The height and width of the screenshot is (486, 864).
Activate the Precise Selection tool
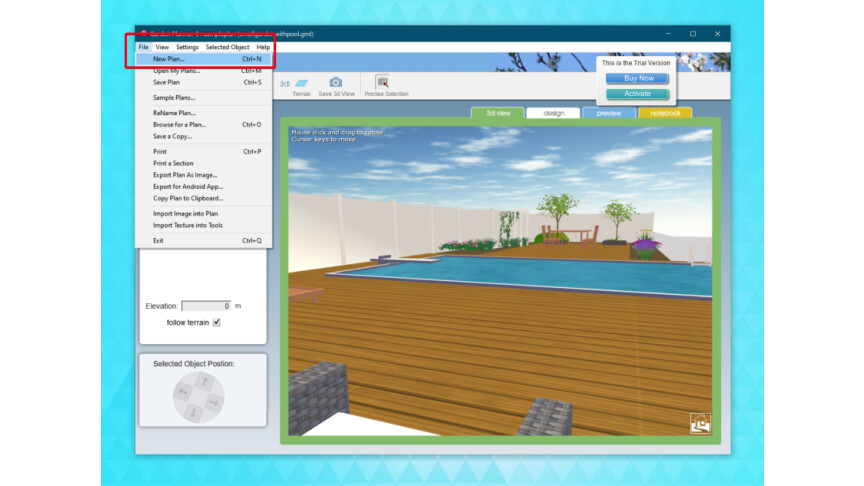click(x=383, y=84)
